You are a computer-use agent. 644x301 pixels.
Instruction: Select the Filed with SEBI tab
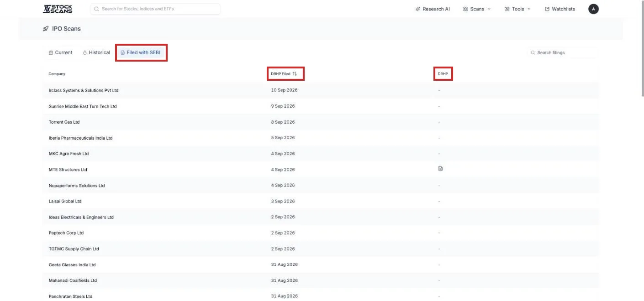(x=141, y=52)
